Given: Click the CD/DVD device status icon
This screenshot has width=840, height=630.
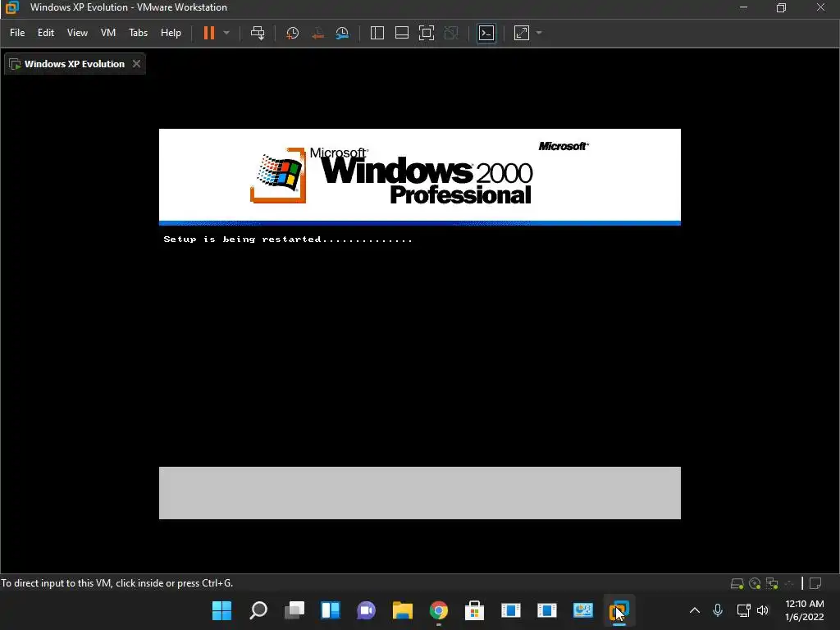Looking at the screenshot, I should pos(755,583).
